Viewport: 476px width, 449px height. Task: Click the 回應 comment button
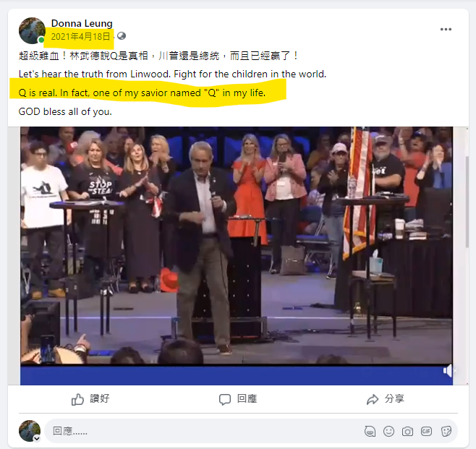tap(238, 399)
